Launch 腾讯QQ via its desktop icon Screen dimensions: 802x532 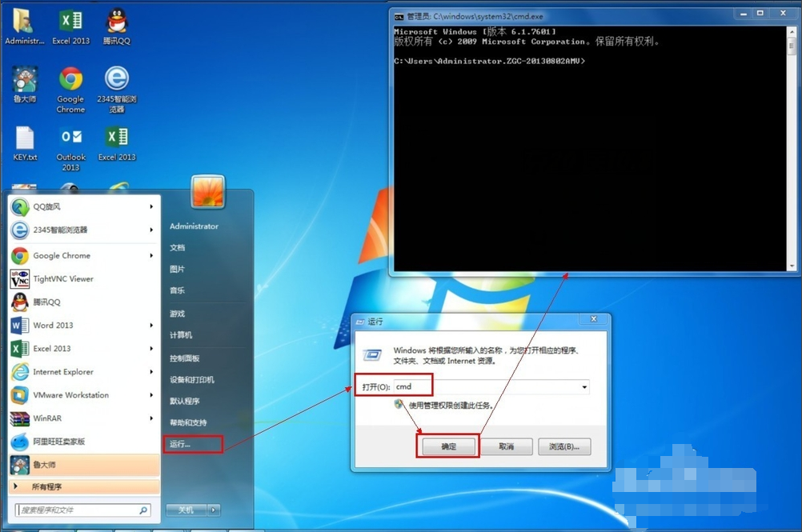click(x=117, y=22)
